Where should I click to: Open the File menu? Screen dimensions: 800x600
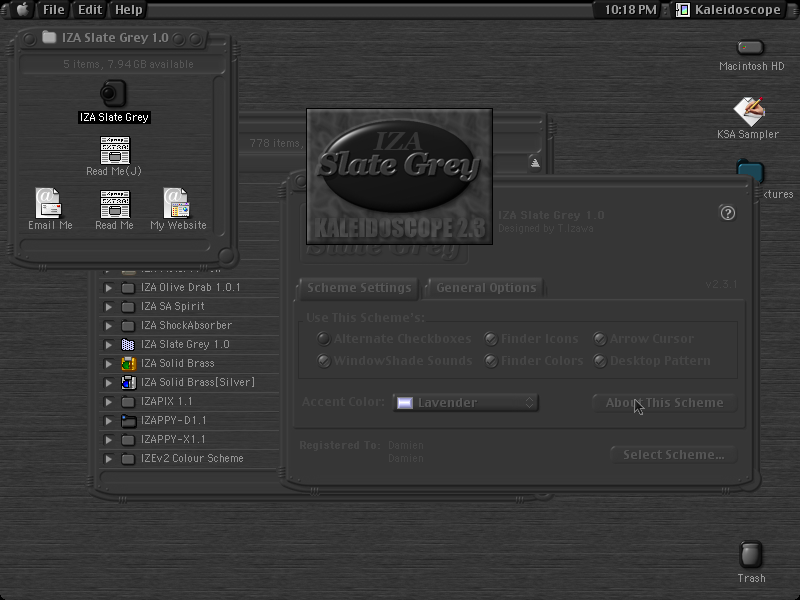(54, 10)
